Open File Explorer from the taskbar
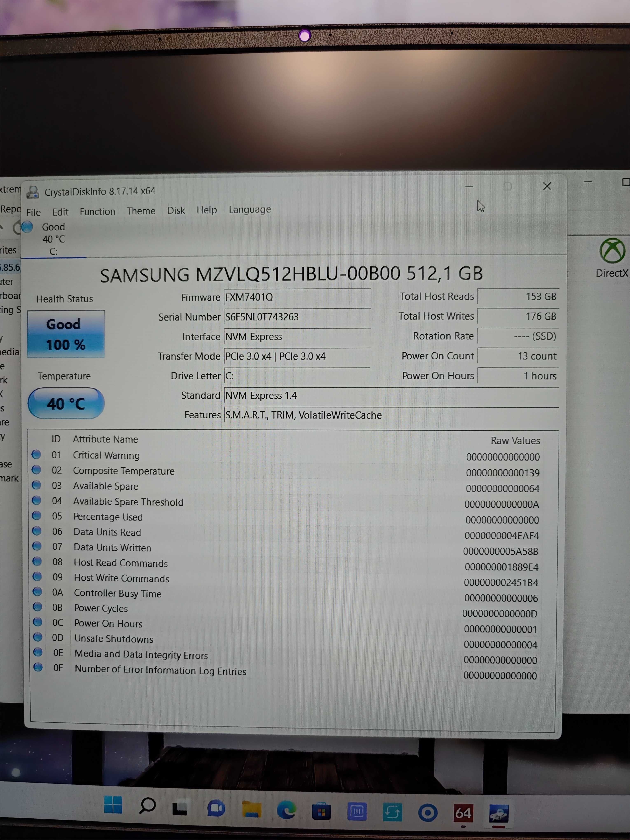Image resolution: width=630 pixels, height=840 pixels. pyautogui.click(x=252, y=810)
